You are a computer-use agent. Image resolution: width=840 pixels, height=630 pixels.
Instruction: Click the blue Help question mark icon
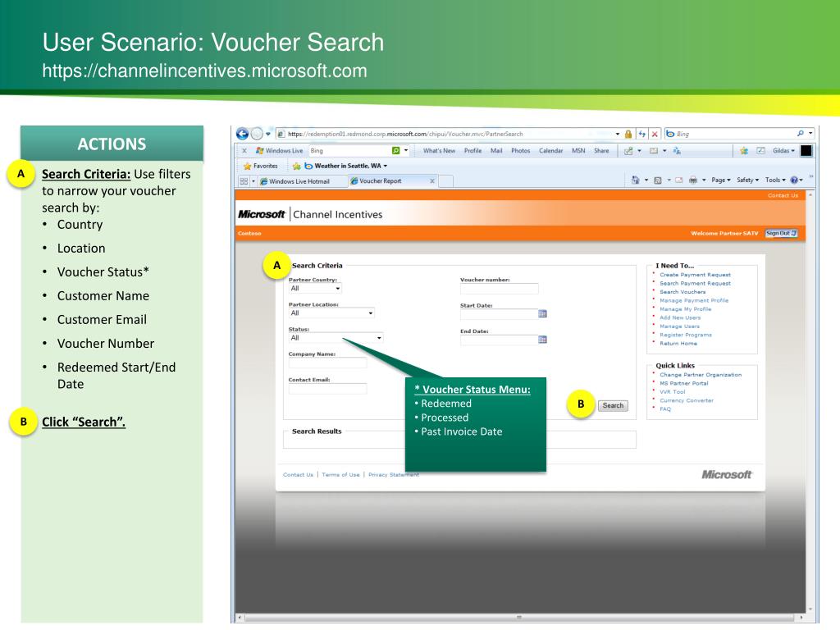pyautogui.click(x=794, y=180)
